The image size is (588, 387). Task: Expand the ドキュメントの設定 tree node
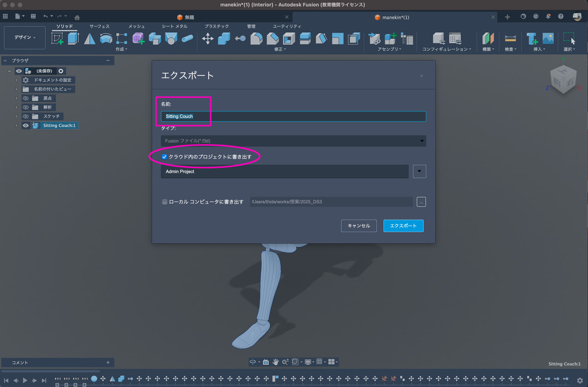coord(16,80)
